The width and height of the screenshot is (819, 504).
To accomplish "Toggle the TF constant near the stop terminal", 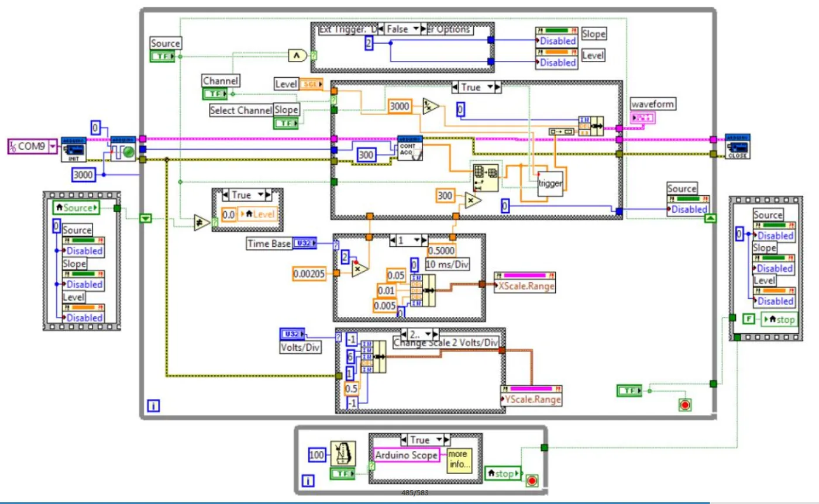I will [629, 391].
